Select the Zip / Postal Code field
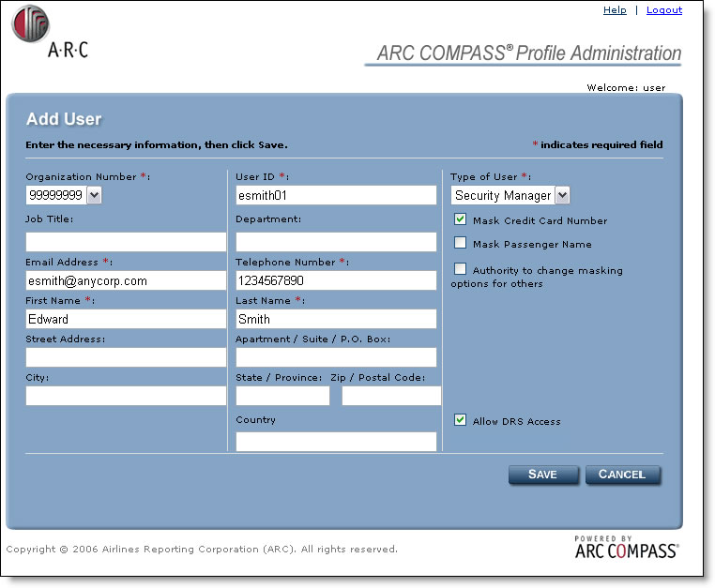Screen dimensions: 715x588 391,396
